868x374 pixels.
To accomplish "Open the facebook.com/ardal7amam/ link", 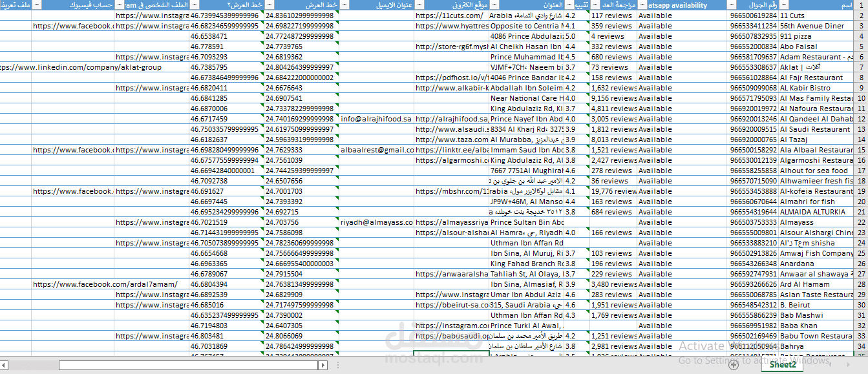I will pos(105,284).
